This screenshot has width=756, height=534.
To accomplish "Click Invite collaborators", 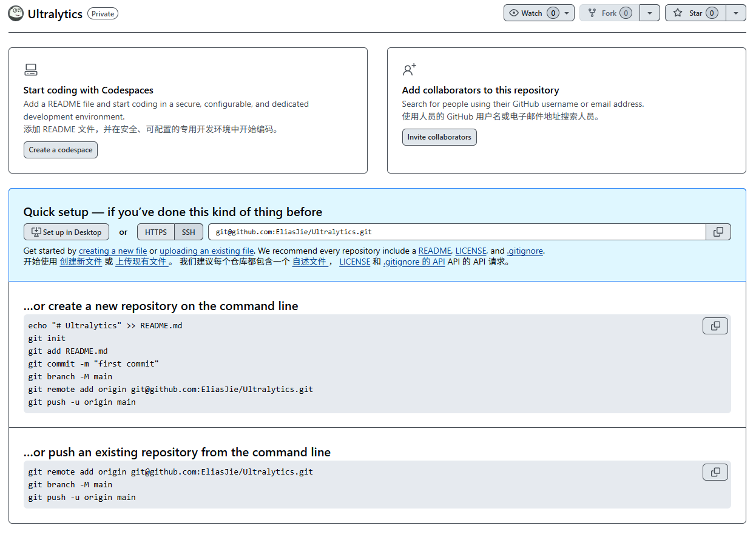I will tap(439, 137).
